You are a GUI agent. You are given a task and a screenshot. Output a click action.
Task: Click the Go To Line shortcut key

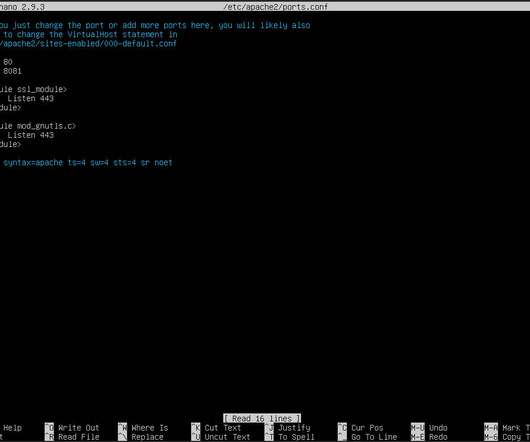click(x=342, y=437)
